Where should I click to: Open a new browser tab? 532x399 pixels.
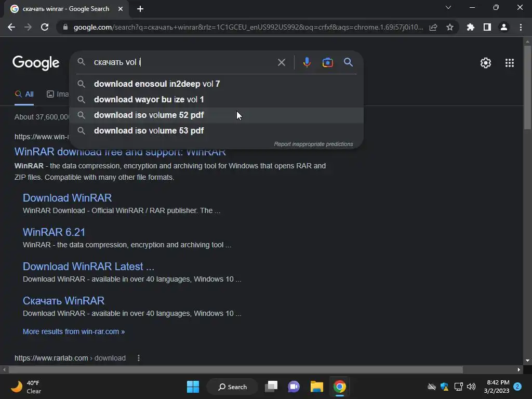tap(140, 9)
